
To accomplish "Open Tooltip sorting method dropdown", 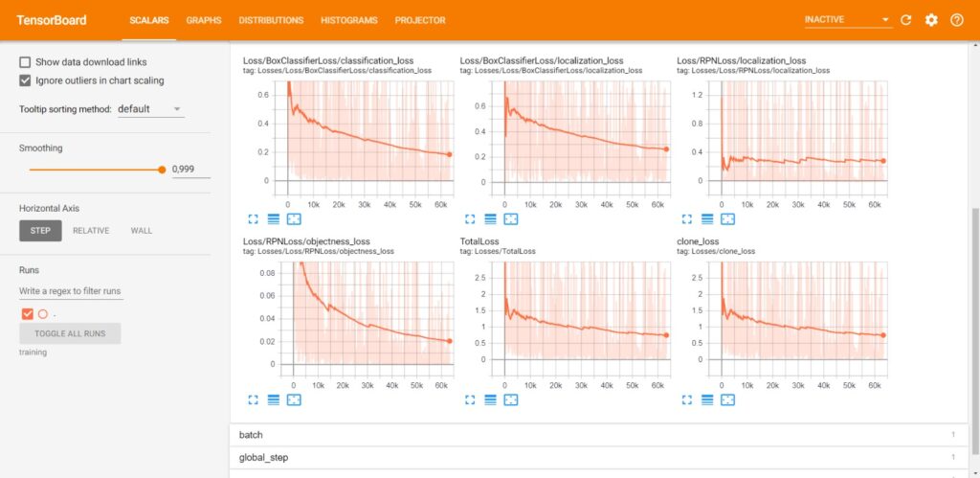I will (x=149, y=109).
